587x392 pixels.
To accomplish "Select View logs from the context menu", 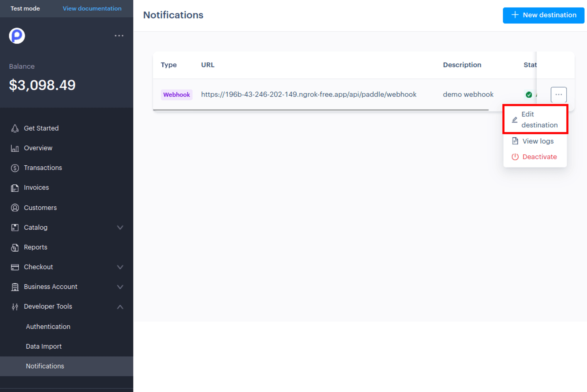I will (x=538, y=141).
